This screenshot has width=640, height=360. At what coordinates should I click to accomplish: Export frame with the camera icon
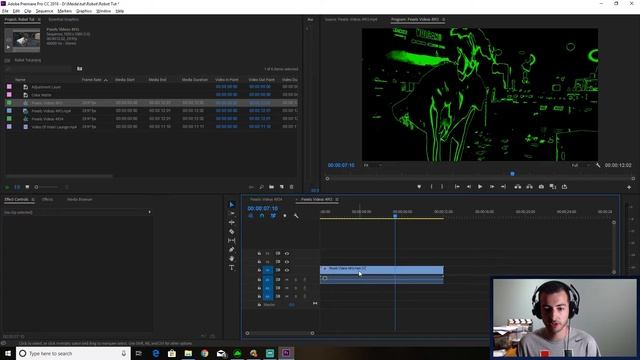tap(541, 187)
